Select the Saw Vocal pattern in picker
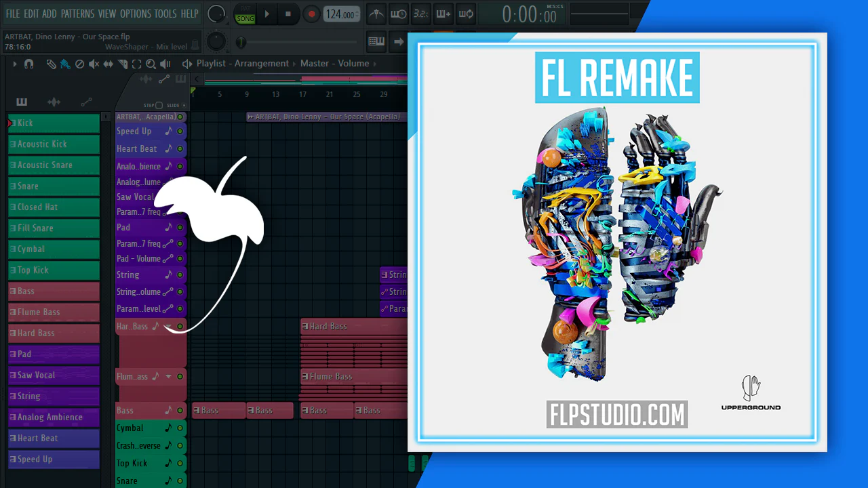This screenshot has height=488, width=868. (54, 375)
